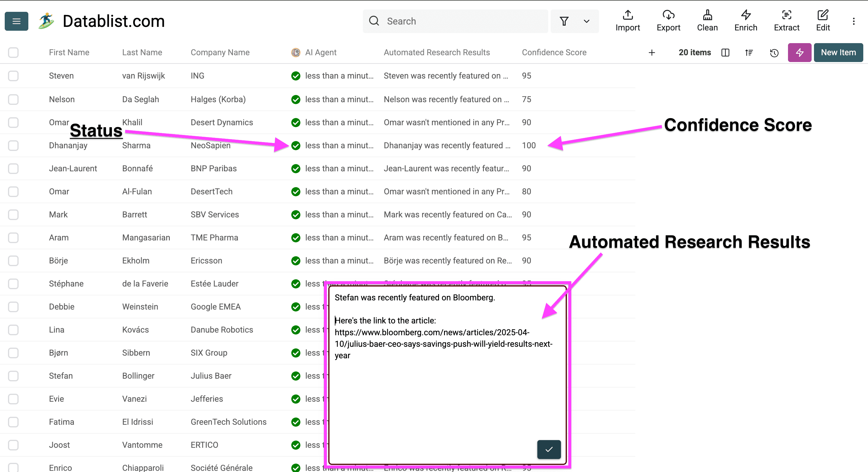Open the history clock icon
Image resolution: width=868 pixels, height=472 pixels.
coord(774,53)
